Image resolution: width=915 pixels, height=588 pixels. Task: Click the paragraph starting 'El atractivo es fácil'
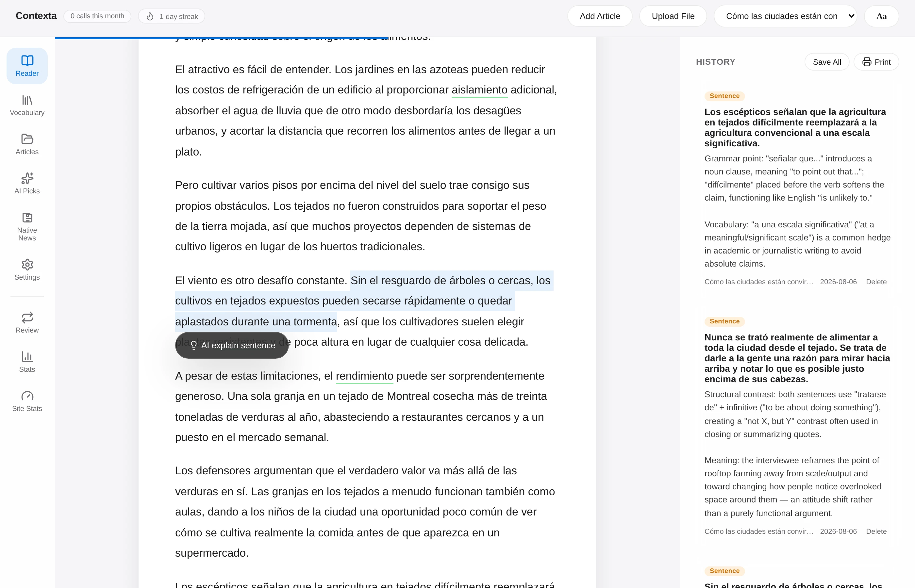click(x=366, y=111)
